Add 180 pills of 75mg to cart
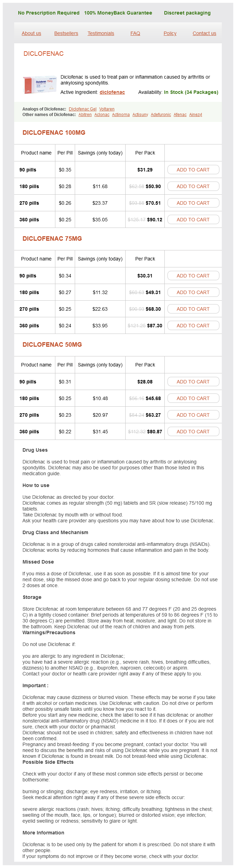Image resolution: width=236 pixels, height=868 pixels. click(193, 292)
